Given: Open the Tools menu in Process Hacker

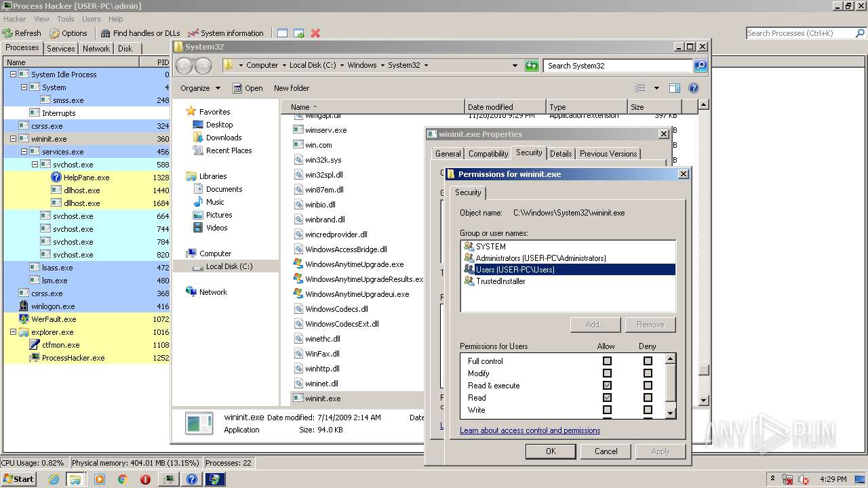Looking at the screenshot, I should click(x=66, y=19).
